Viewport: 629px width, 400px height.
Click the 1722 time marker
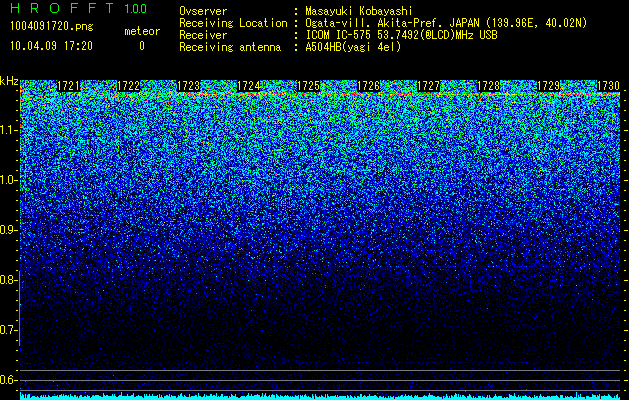click(x=128, y=86)
